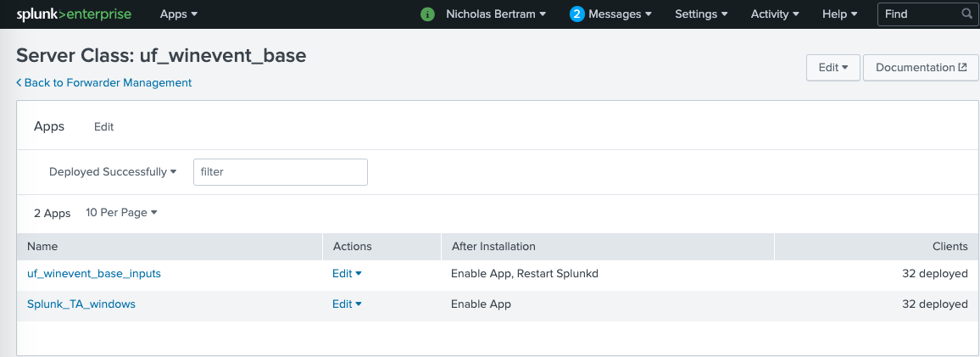Screen dimensions: 980x357
Task: Open the Deployed Successfully filter dropdown
Action: (113, 172)
